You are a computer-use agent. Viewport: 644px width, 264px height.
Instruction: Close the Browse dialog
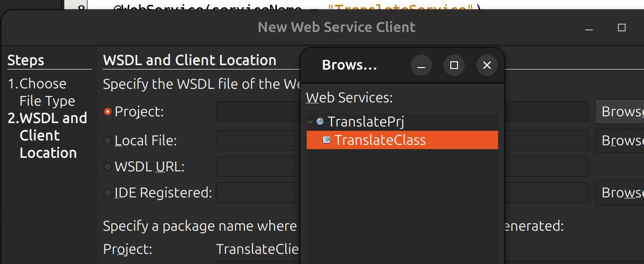[x=487, y=65]
